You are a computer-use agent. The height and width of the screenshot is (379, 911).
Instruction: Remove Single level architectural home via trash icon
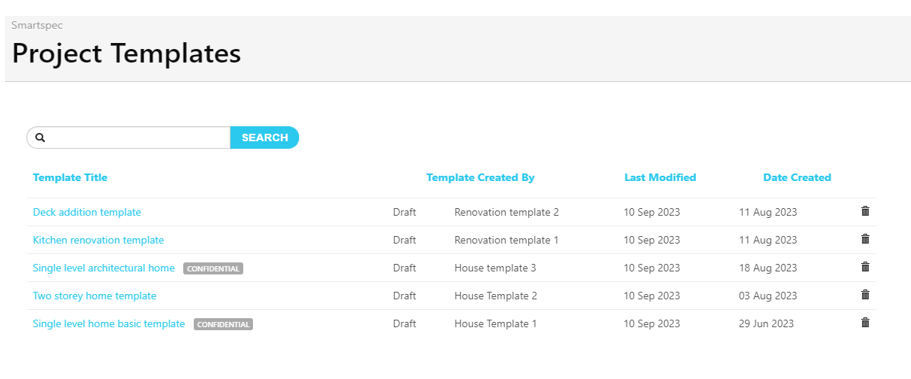click(x=865, y=267)
